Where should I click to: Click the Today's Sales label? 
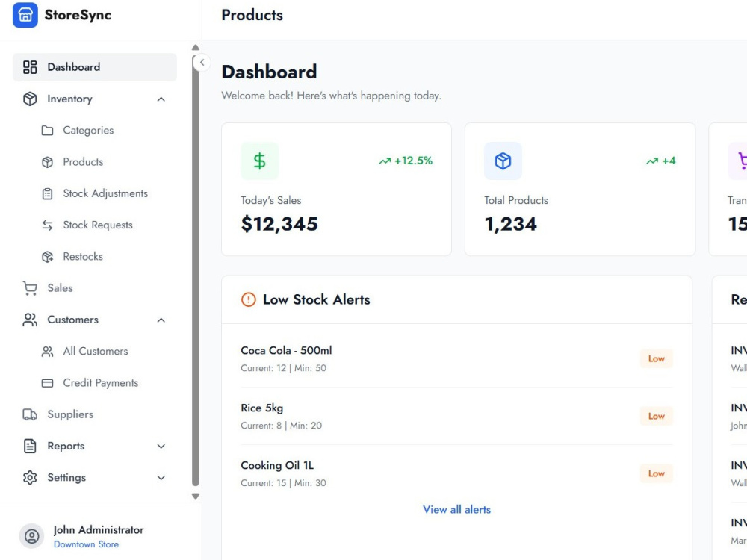coord(271,200)
